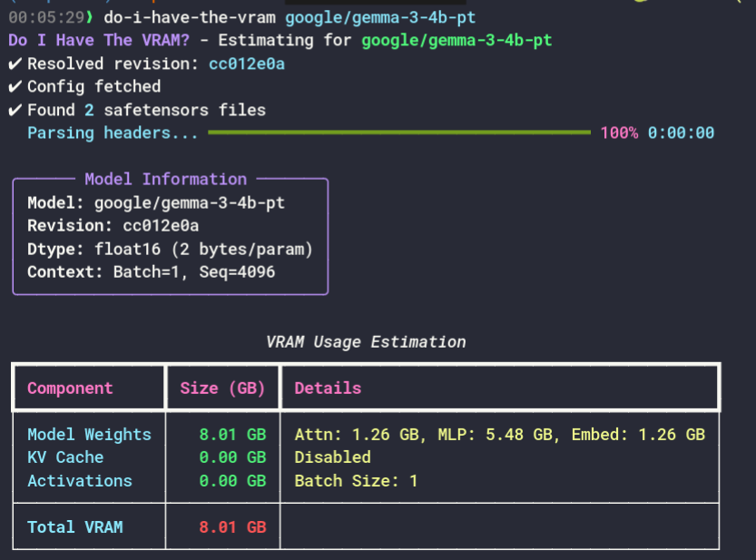This screenshot has width=756, height=560.
Task: Click the 'VRAM Usage Estimation' table title
Action: point(366,342)
